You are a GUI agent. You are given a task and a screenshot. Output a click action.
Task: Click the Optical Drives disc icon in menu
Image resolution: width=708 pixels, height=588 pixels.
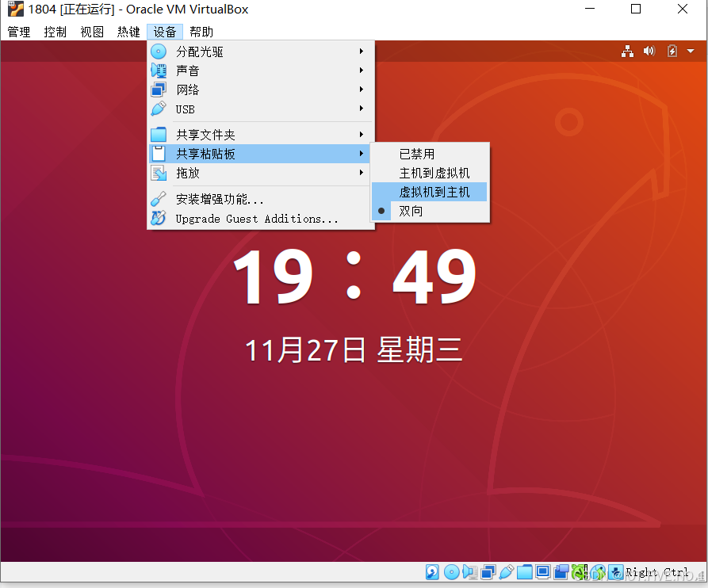[x=159, y=52]
